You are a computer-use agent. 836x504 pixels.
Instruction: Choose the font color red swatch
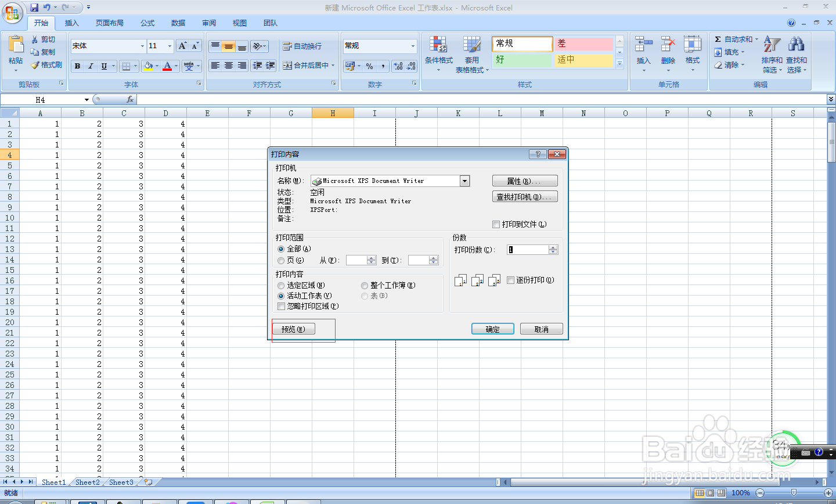167,66
